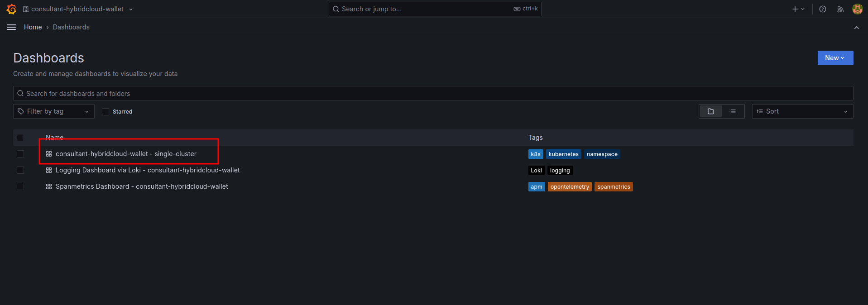This screenshot has height=305, width=868.
Task: Filter by the opentelemetry tag
Action: (570, 187)
